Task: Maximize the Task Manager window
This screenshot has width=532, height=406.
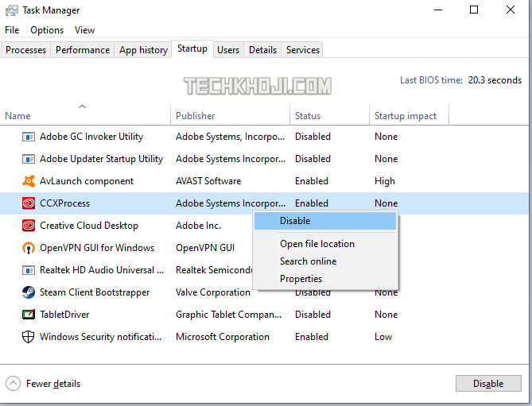Action: click(x=474, y=10)
